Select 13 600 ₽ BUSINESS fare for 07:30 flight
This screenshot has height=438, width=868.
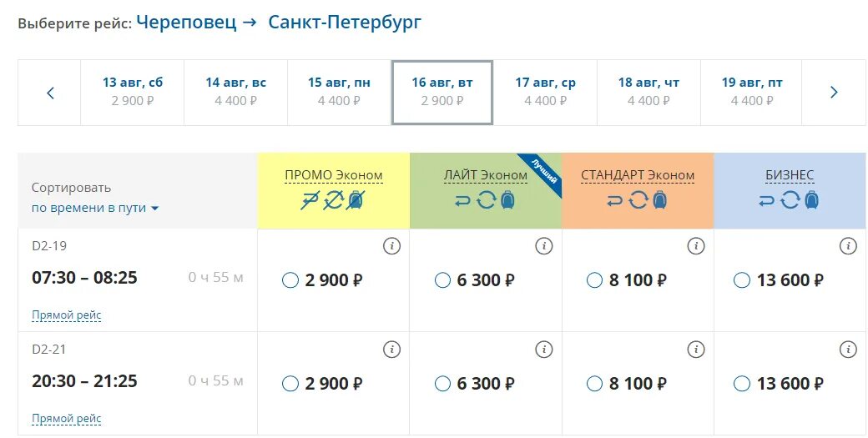point(741,280)
